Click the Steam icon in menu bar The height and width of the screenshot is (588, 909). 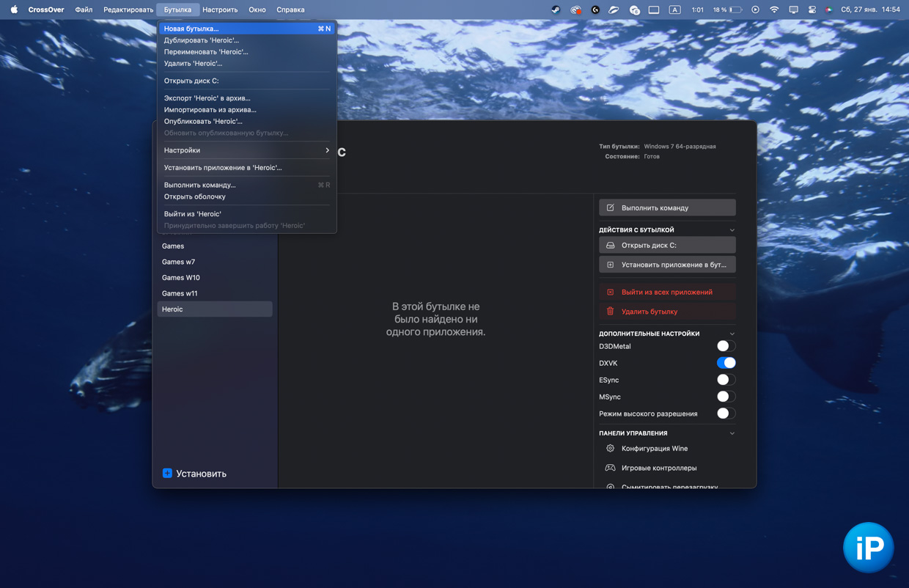click(x=556, y=10)
